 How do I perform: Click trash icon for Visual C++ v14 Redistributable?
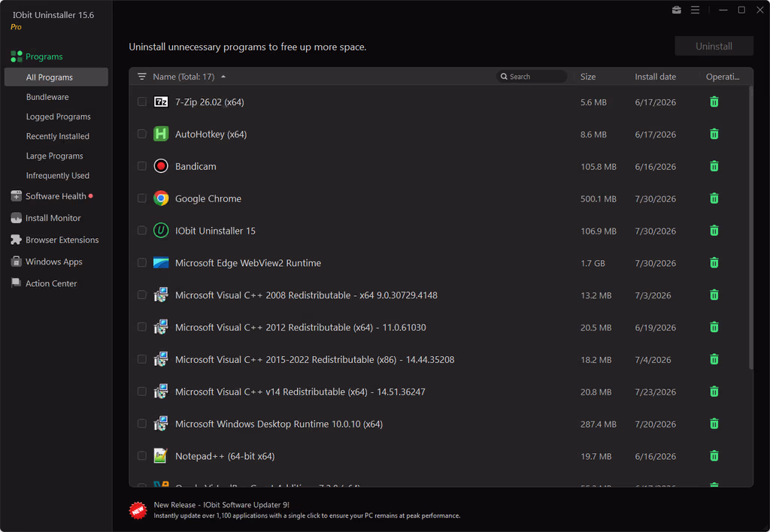tap(714, 391)
